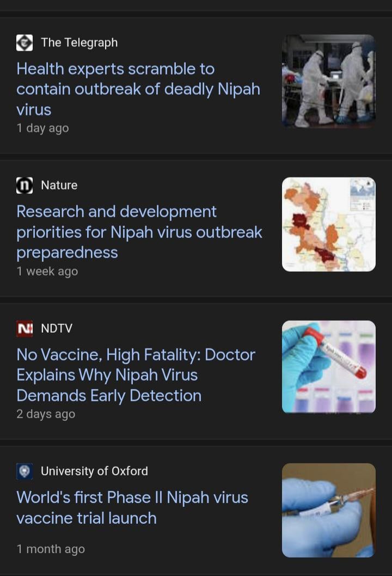This screenshot has width=392, height=576.
Task: Select 'University of Oxford' source name
Action: tap(94, 471)
